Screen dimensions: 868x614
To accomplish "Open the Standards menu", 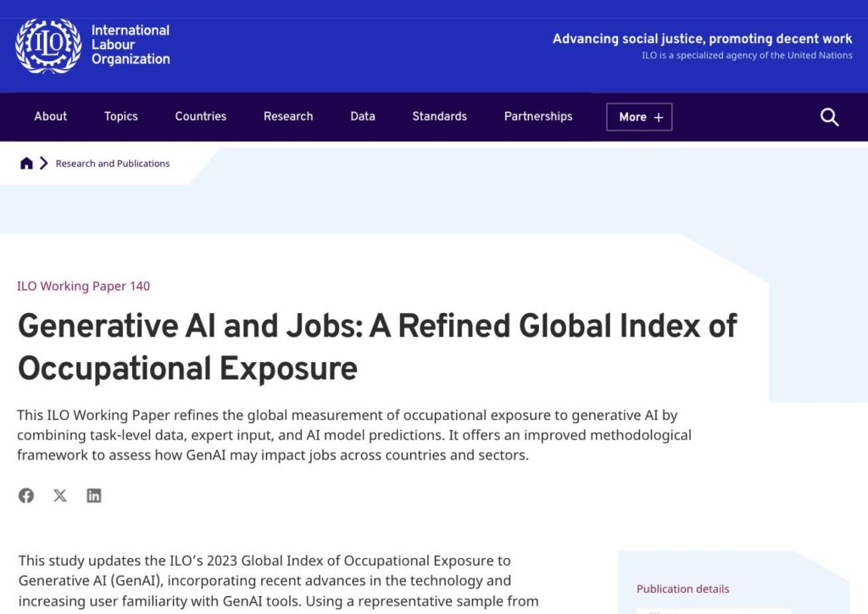I will (x=440, y=116).
